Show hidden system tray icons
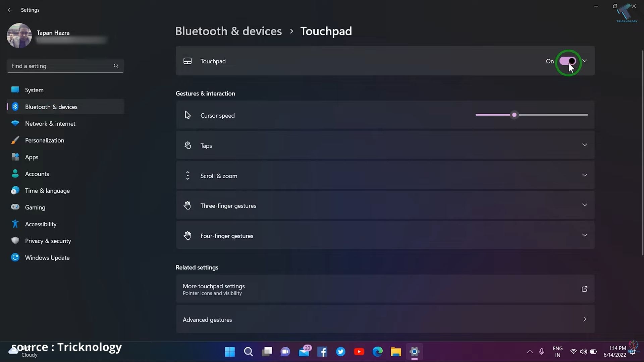The image size is (644, 362). point(530,352)
